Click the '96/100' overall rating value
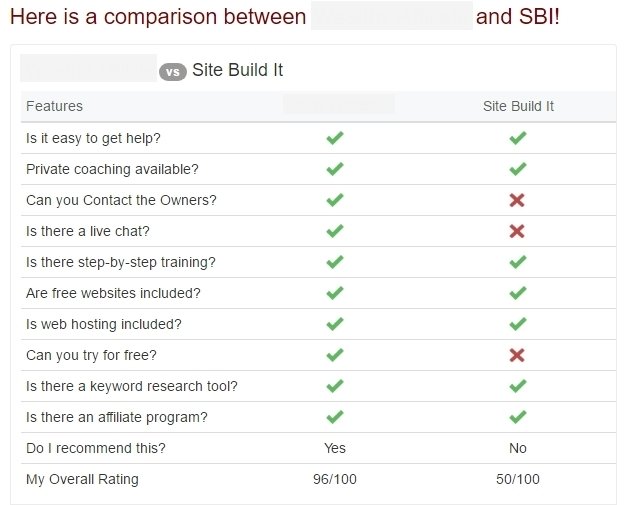 (x=335, y=479)
